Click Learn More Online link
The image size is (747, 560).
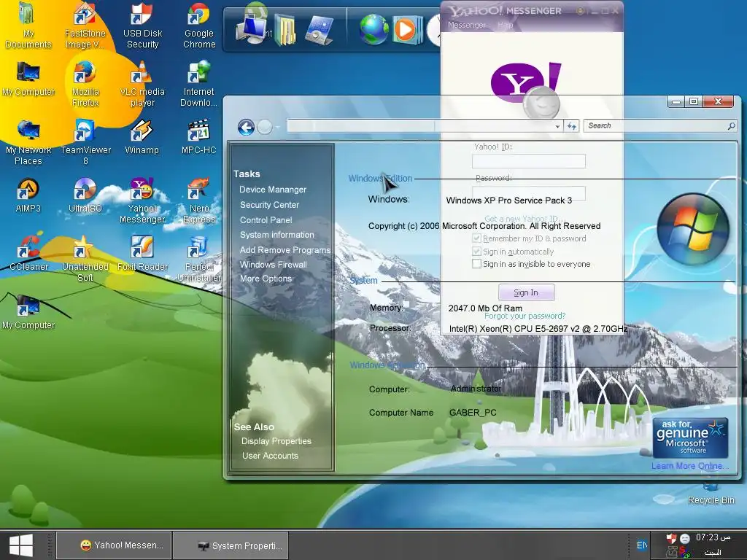[690, 466]
